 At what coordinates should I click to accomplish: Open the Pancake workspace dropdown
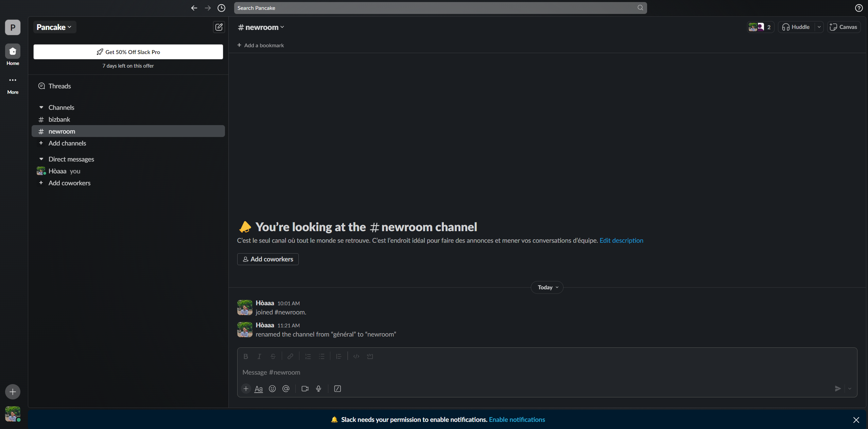click(54, 27)
